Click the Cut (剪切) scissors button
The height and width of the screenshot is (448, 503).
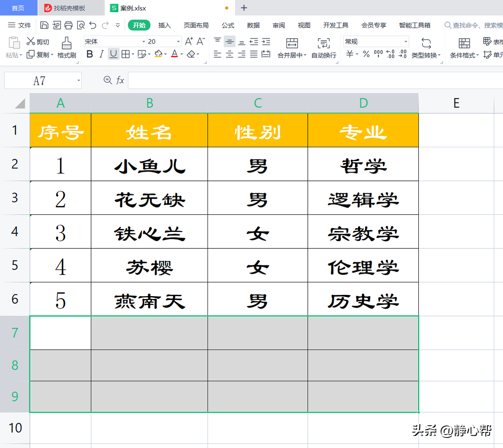[x=38, y=42]
